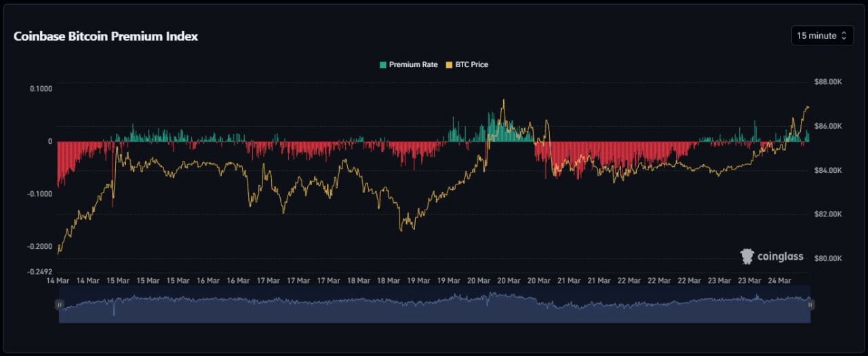Click the yellow BTC Price legend swatch
Viewport: 868px width, 356px height.
point(449,65)
